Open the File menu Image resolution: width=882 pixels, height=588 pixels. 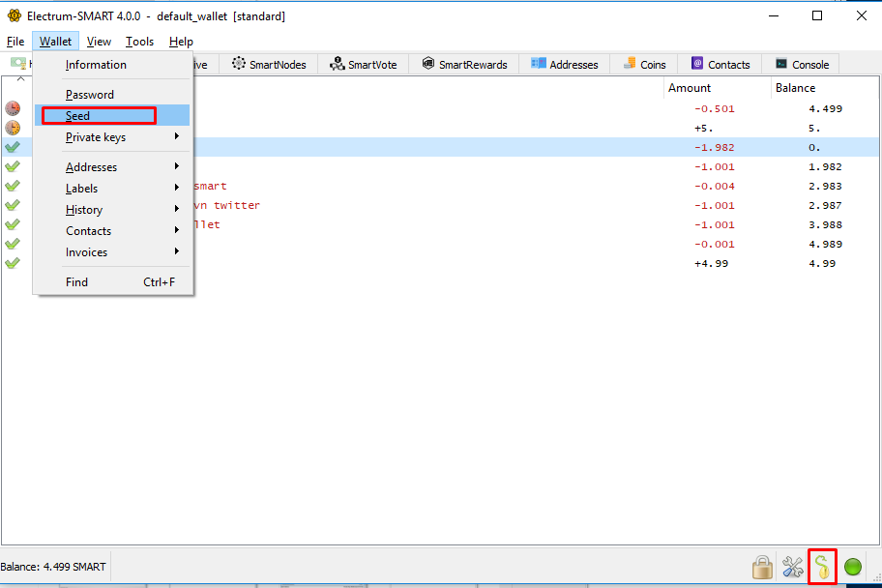15,41
